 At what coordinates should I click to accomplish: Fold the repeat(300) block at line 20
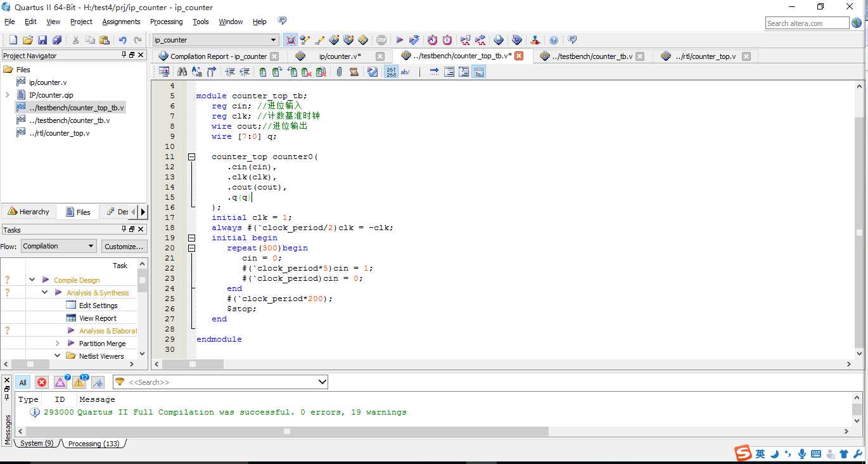click(191, 248)
